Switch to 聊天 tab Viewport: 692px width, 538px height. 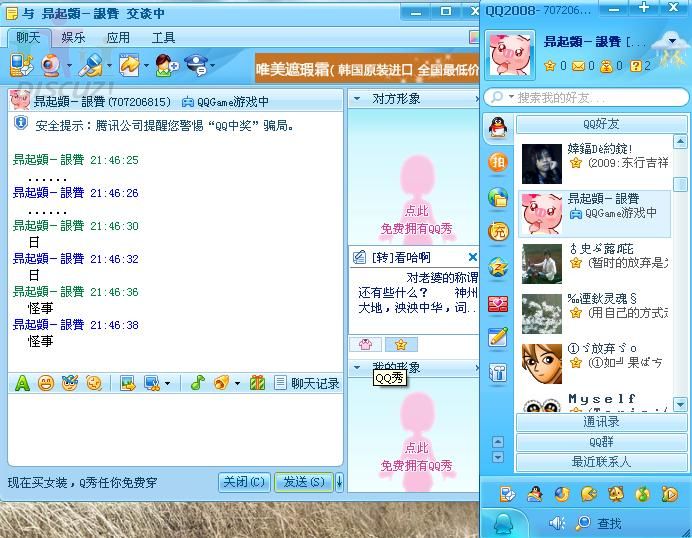pyautogui.click(x=28, y=38)
